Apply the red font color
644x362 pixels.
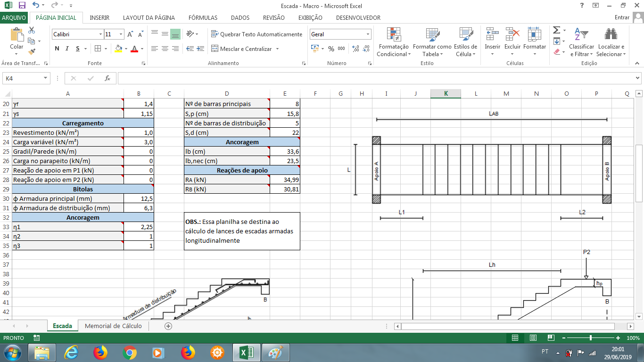134,49
